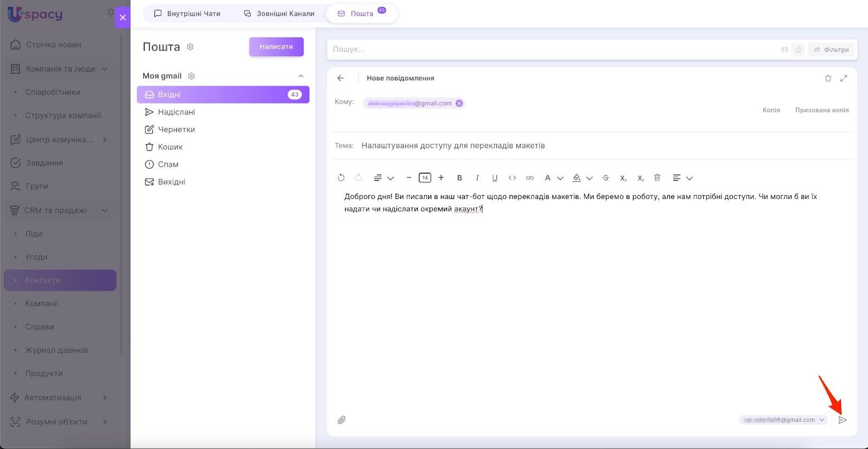Add a Прихована копія recipient field

pos(822,110)
